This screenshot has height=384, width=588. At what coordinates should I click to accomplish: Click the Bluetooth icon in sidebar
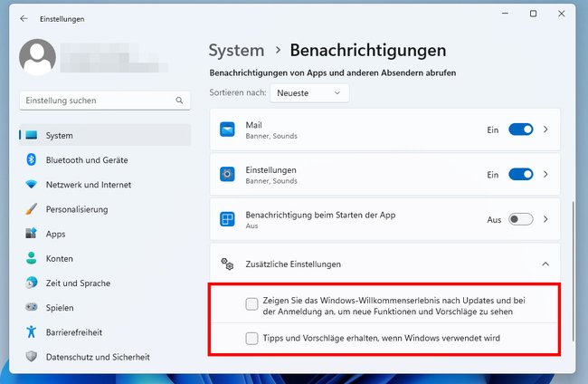32,159
